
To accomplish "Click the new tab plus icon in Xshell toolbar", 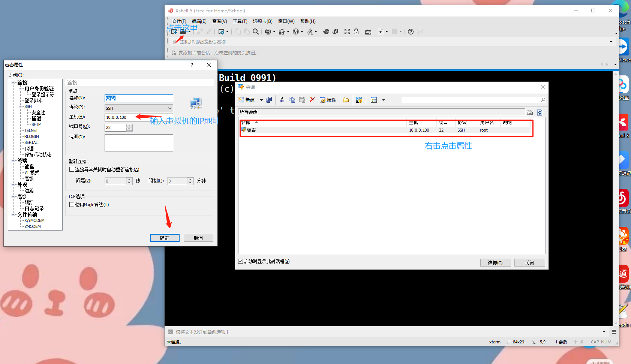I will point(381,32).
